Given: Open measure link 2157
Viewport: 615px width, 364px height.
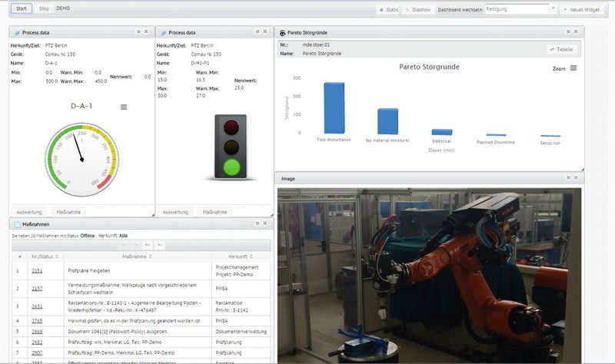Looking at the screenshot, I should (x=37, y=289).
